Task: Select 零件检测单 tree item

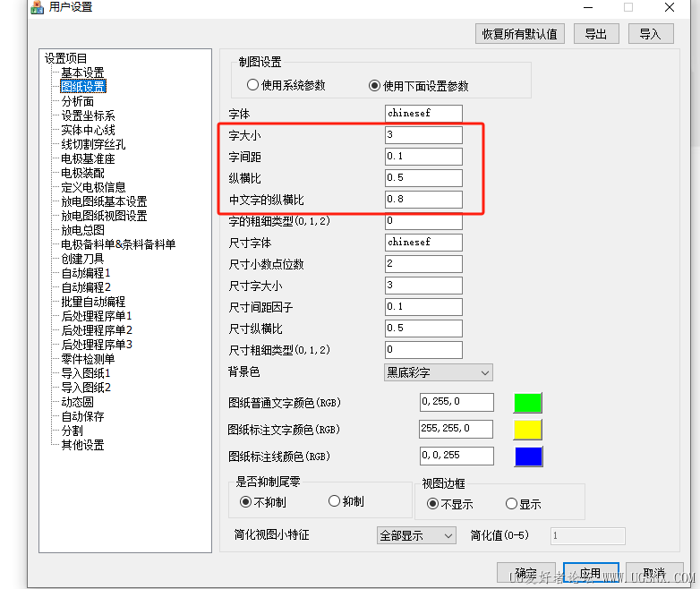Action: click(88, 359)
